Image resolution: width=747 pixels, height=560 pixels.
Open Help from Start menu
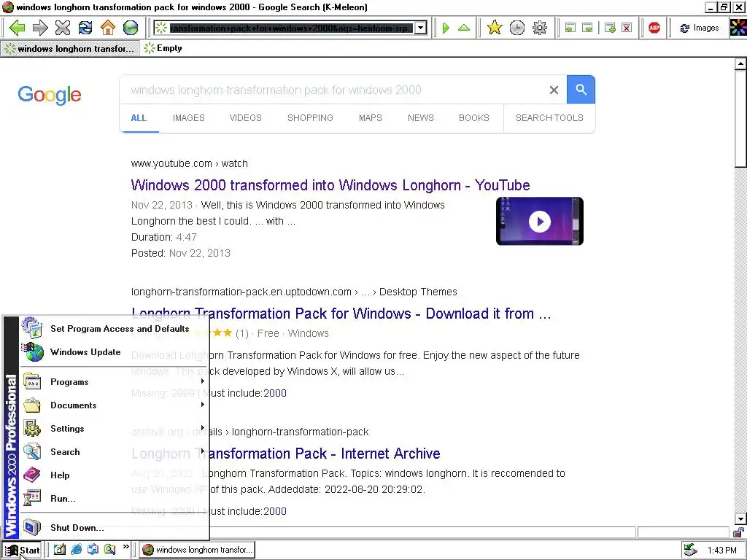tap(113, 475)
